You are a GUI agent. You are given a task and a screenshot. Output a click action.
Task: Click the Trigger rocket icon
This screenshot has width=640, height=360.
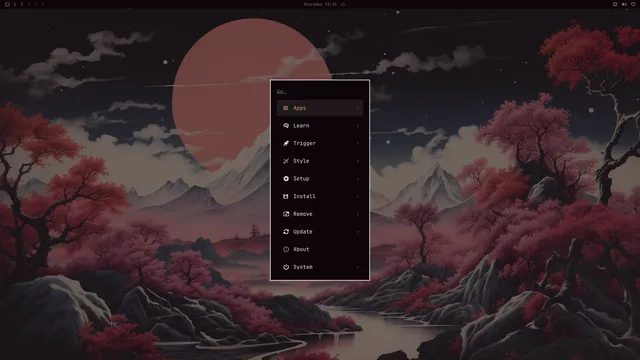[x=286, y=143]
